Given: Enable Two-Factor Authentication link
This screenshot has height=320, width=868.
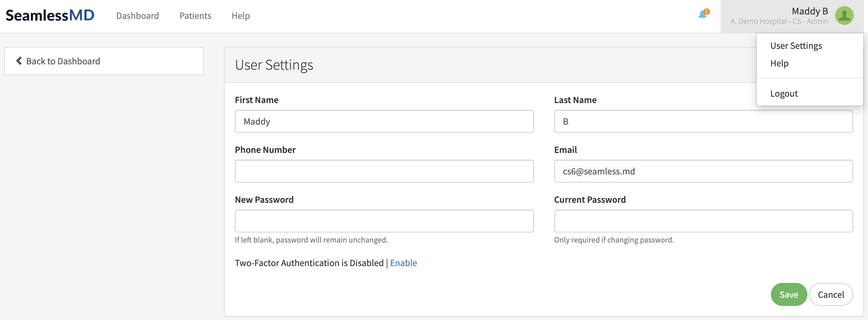Looking at the screenshot, I should pos(403,263).
